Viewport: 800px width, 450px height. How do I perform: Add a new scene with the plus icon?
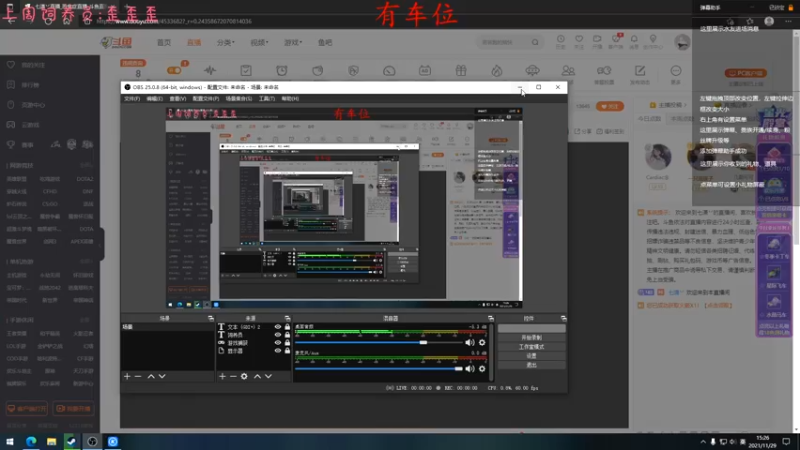pos(127,377)
